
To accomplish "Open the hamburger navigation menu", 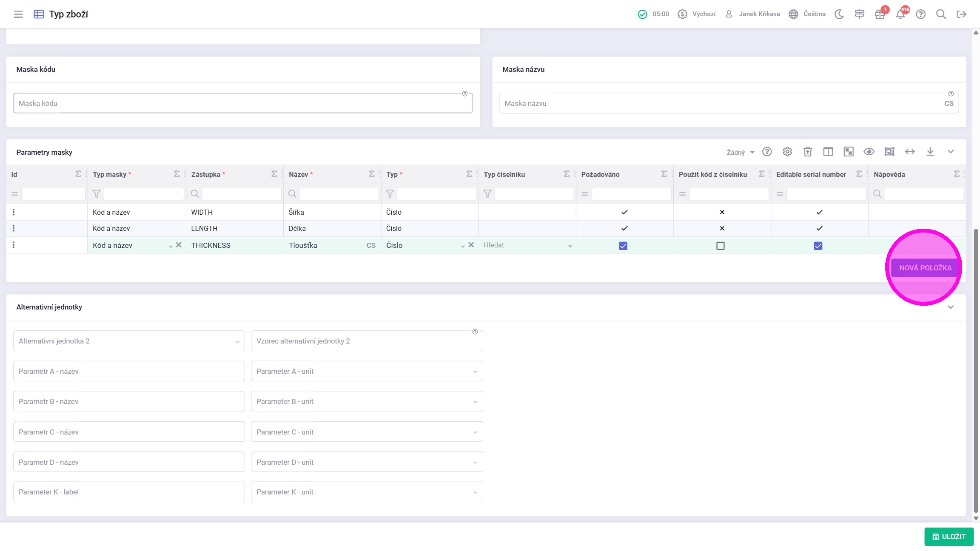I will (18, 14).
